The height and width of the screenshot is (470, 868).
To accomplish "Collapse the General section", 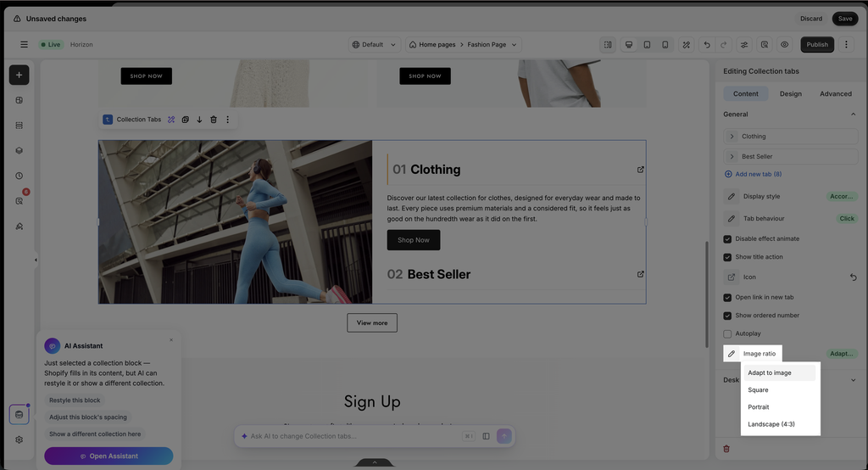I will 853,115.
